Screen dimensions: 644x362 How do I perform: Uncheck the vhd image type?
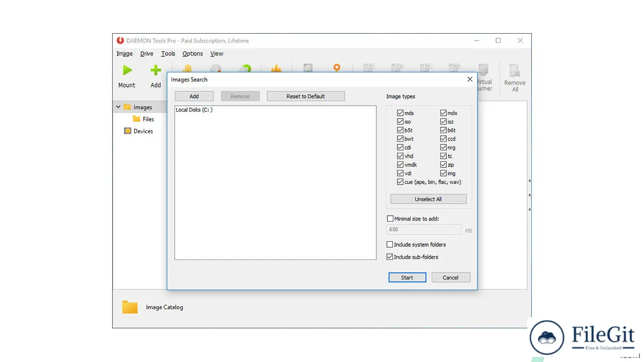point(400,156)
